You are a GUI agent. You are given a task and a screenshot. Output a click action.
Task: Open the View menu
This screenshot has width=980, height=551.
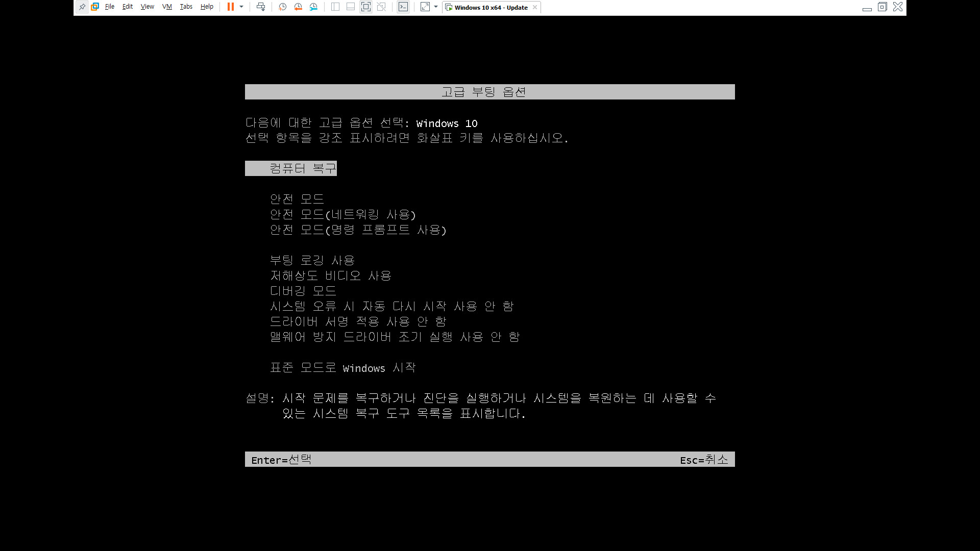[148, 7]
